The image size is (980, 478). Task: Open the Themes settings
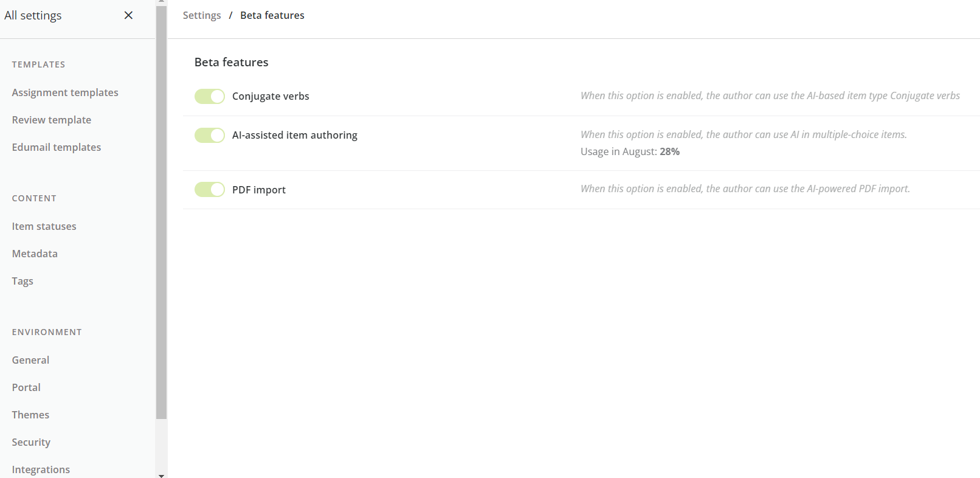tap(30, 415)
